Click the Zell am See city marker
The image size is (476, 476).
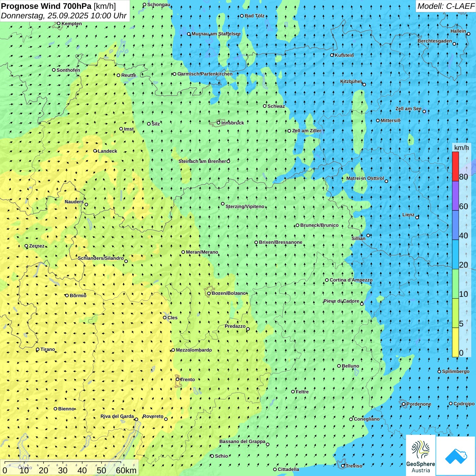pos(424,111)
